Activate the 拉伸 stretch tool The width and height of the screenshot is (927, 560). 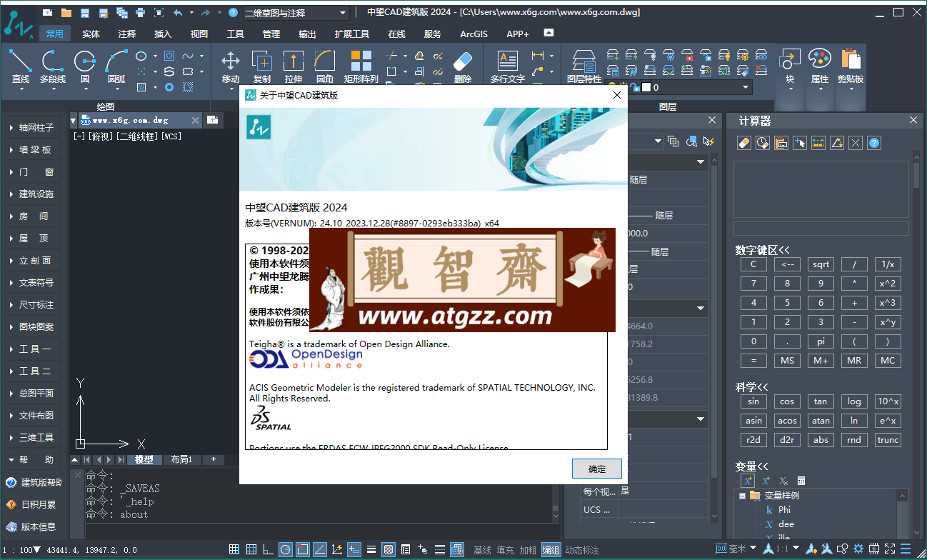pyautogui.click(x=294, y=66)
